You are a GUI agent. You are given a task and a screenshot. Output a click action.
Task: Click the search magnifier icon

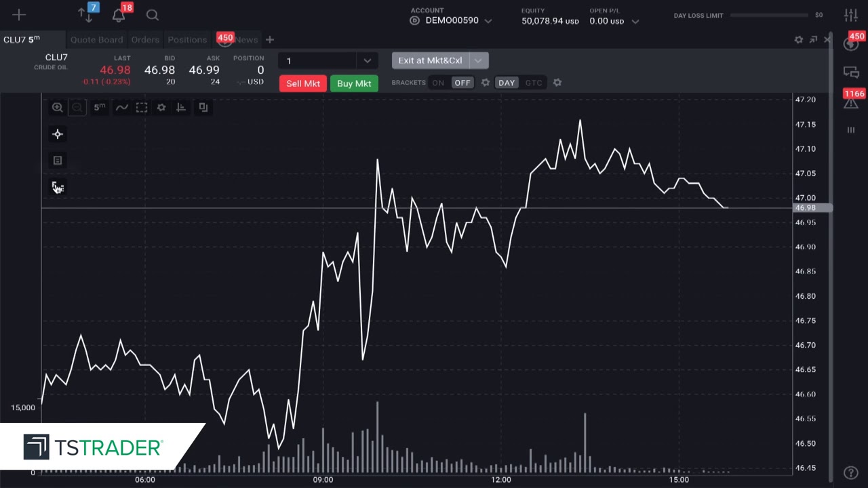point(153,15)
